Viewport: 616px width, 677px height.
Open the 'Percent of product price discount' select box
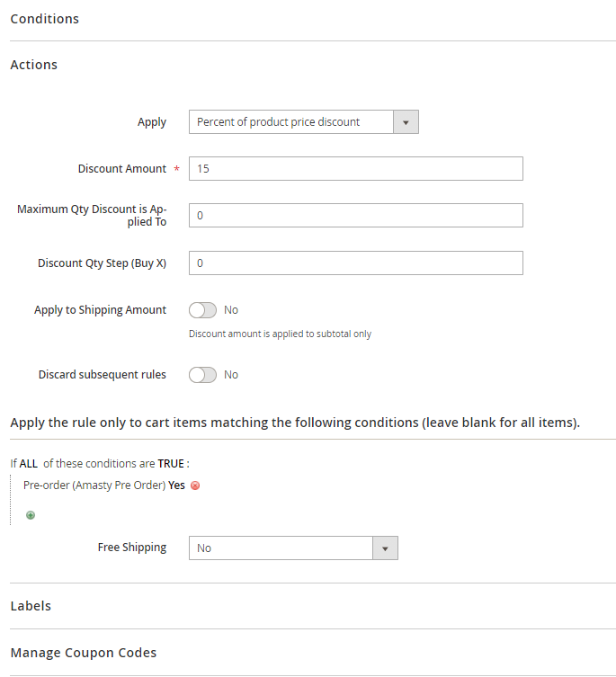290,122
